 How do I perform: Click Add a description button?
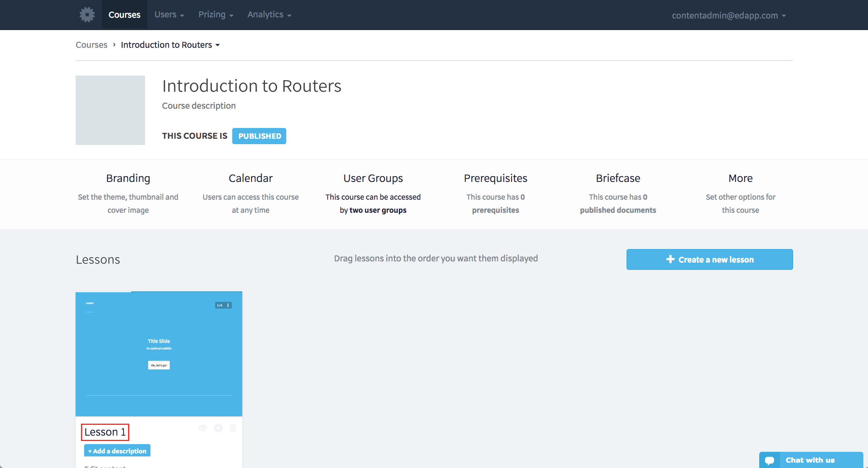click(117, 451)
